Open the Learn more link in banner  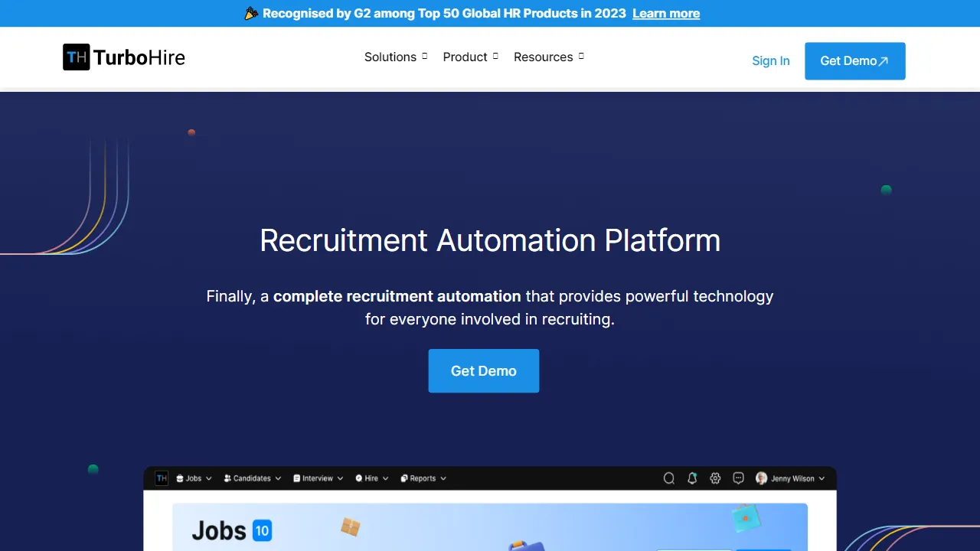[x=666, y=13]
